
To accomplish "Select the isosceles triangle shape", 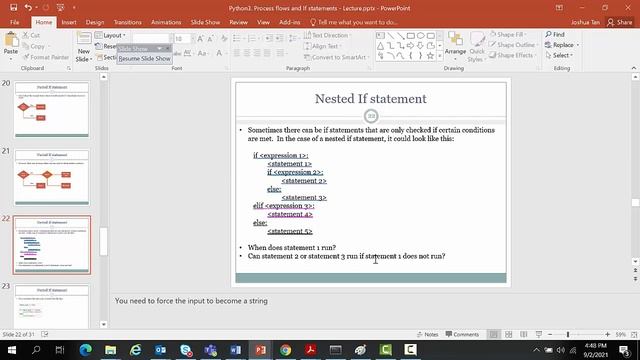I will click(380, 46).
